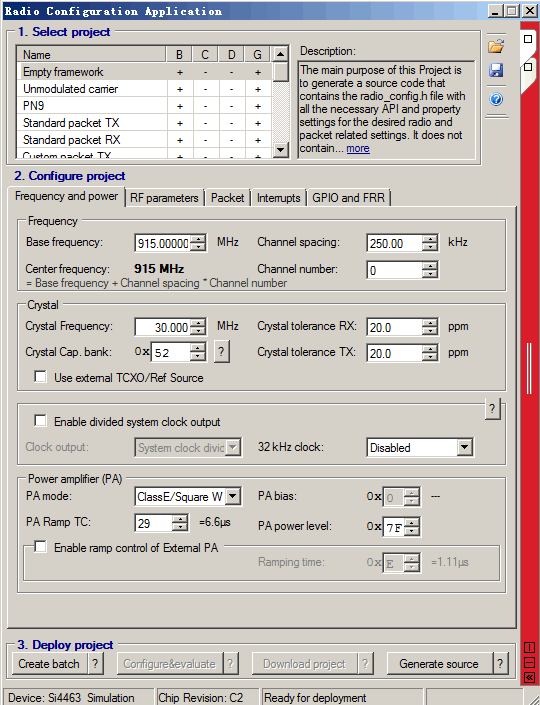Screen dimensions: 540x705
Task: Click project list scrollbar thumb
Action: [x=281, y=72]
